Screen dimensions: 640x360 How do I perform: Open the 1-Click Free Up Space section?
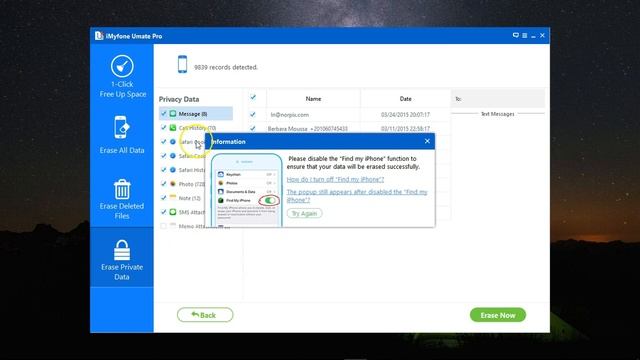pyautogui.click(x=122, y=77)
